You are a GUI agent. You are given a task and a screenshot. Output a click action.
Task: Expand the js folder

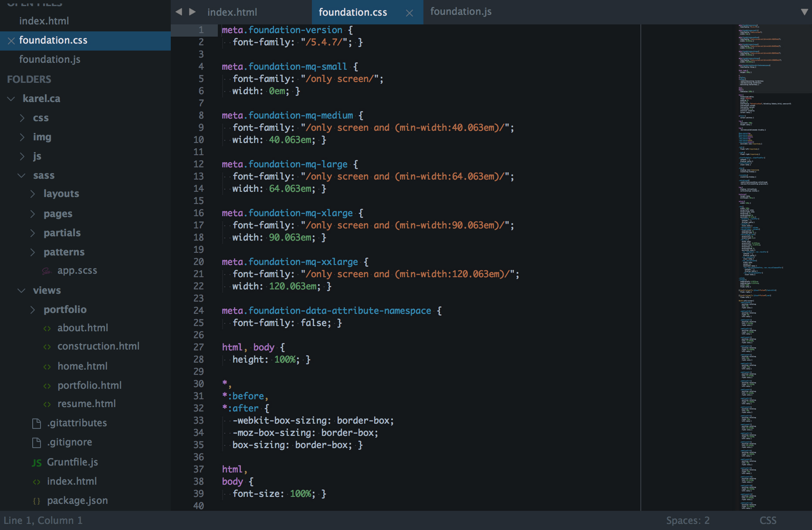[x=22, y=156]
